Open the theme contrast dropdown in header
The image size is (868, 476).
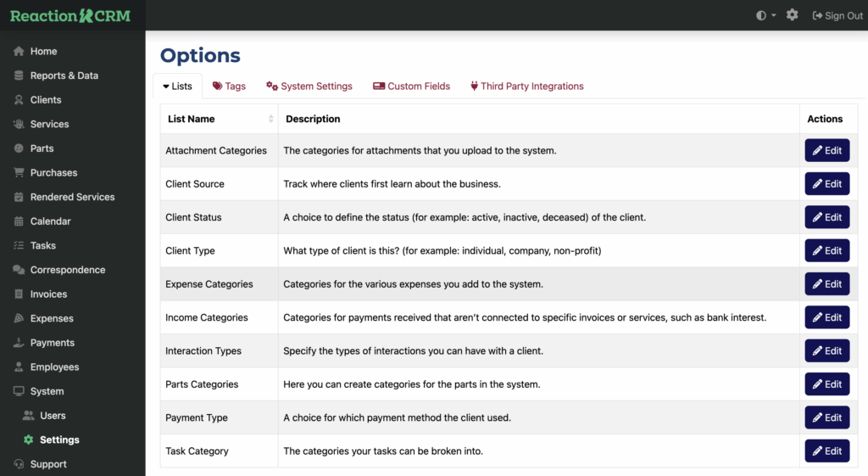[x=765, y=15]
